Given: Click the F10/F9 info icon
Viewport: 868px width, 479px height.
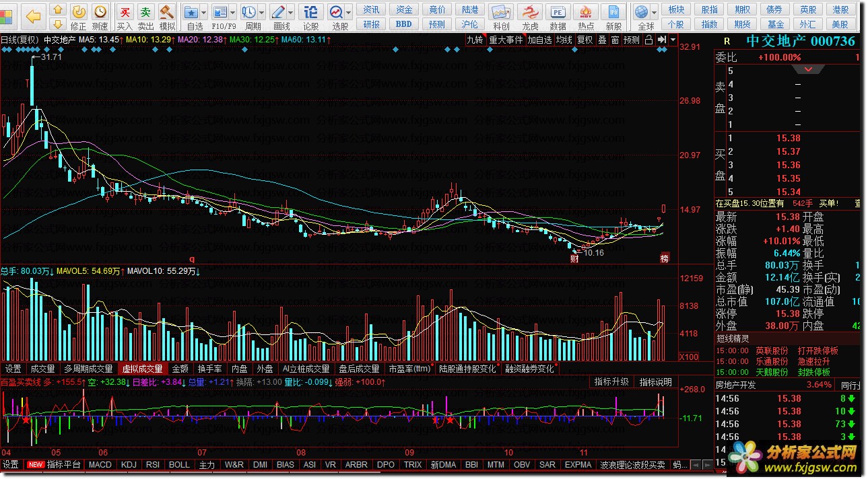Looking at the screenshot, I should (x=220, y=12).
